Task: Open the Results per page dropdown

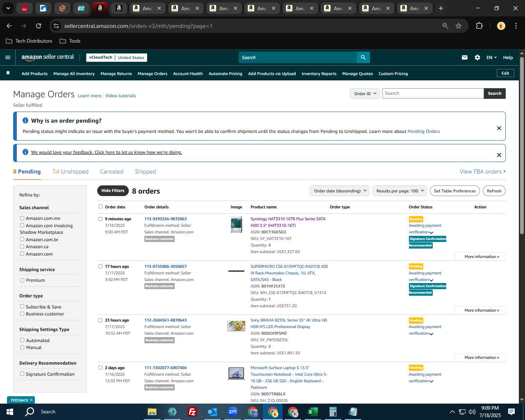Action: [x=400, y=191]
